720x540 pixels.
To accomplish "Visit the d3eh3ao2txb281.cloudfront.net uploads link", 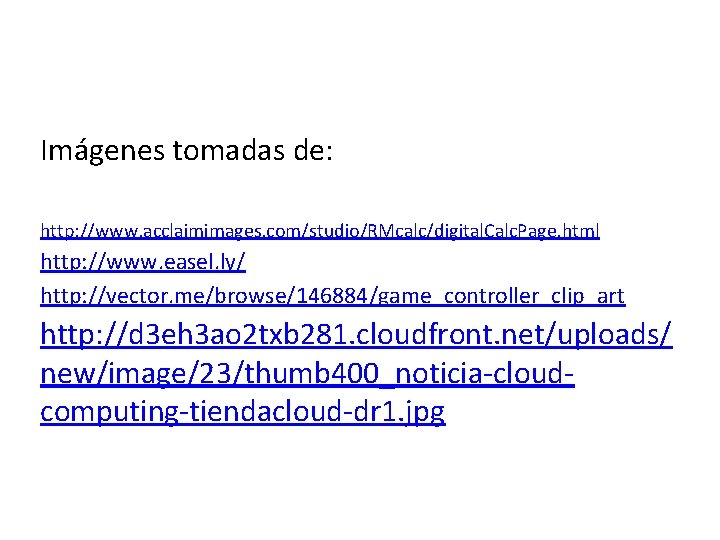I will click(x=356, y=334).
